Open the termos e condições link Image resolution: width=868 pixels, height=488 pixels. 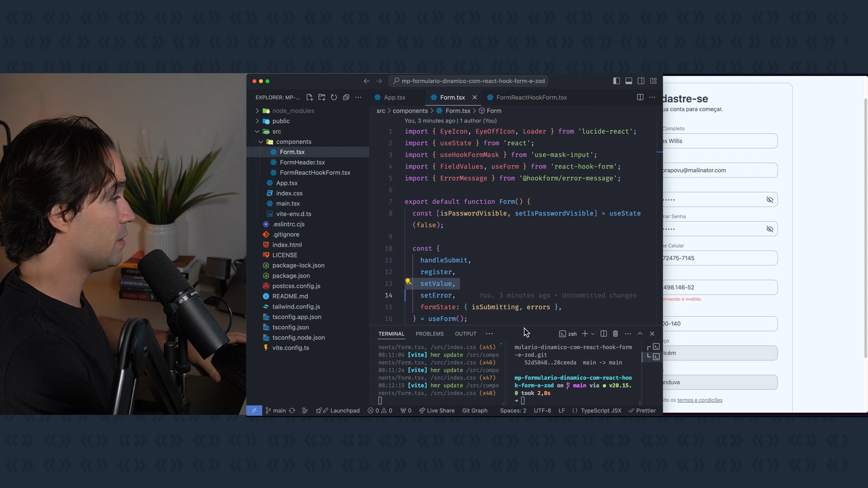click(x=699, y=400)
